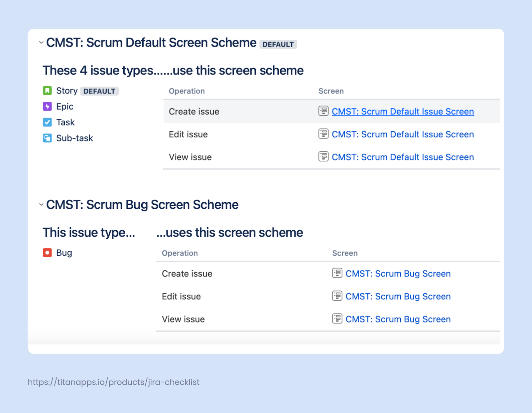Open Scrum Default Issue Screen for View issue
Image resolution: width=532 pixels, height=413 pixels.
[403, 157]
